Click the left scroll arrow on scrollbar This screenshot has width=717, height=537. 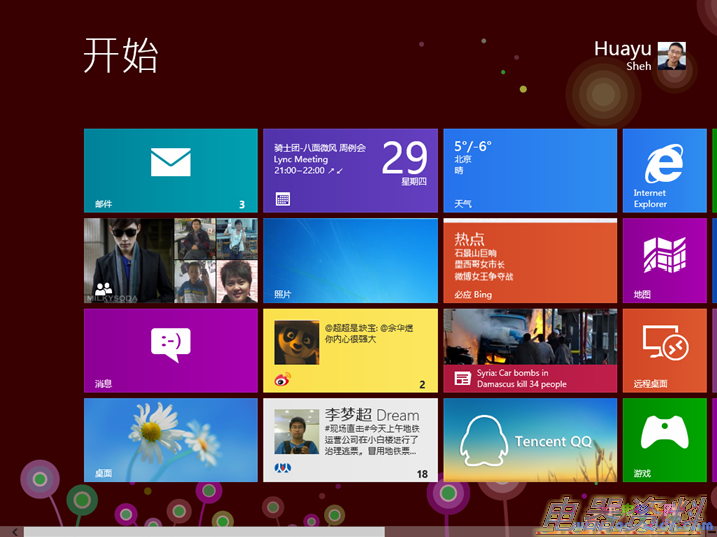click(13, 531)
